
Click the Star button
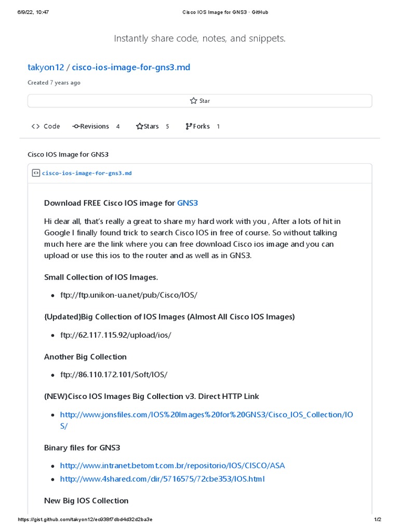199,101
